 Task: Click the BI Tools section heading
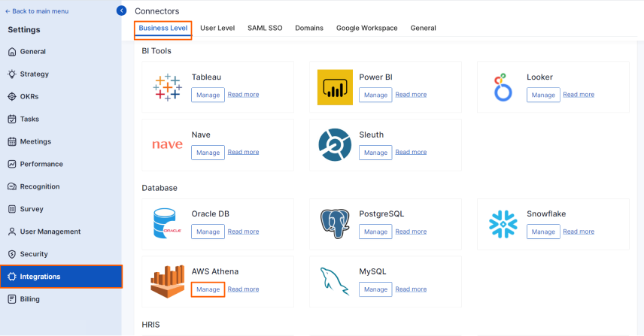(x=156, y=51)
